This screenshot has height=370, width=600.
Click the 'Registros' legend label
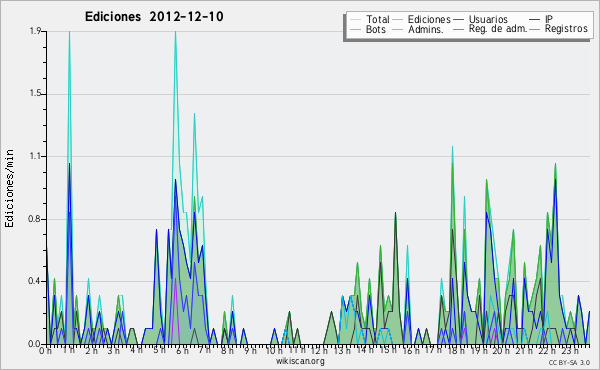pos(566,29)
